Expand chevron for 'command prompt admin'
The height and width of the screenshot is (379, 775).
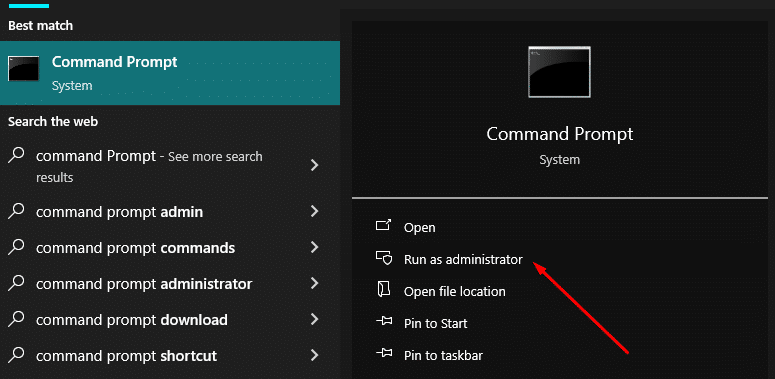point(314,211)
